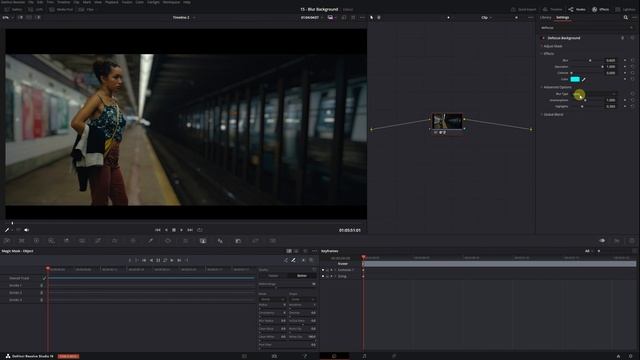Open the Tracker palette
The width and height of the screenshot is (640, 360).
(185, 241)
